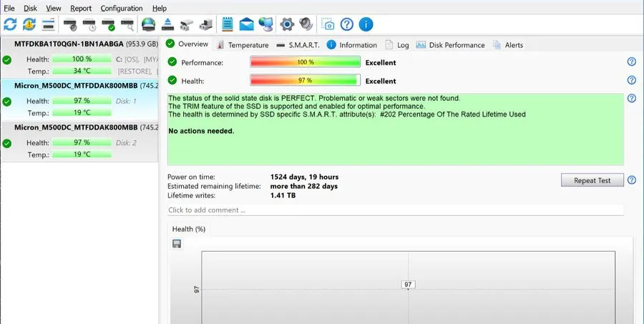Screen dimensions: 644x324
Task: Click the 'more than 282 days' lifetime value
Action: pyautogui.click(x=304, y=186)
